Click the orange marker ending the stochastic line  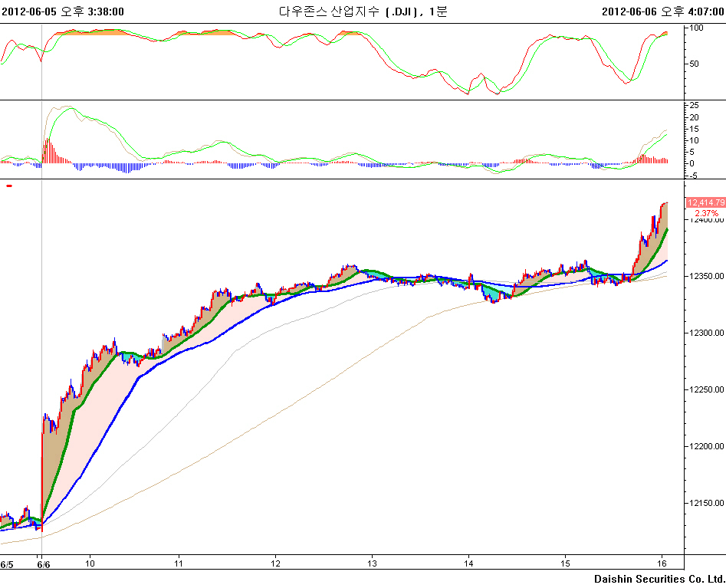point(665,34)
